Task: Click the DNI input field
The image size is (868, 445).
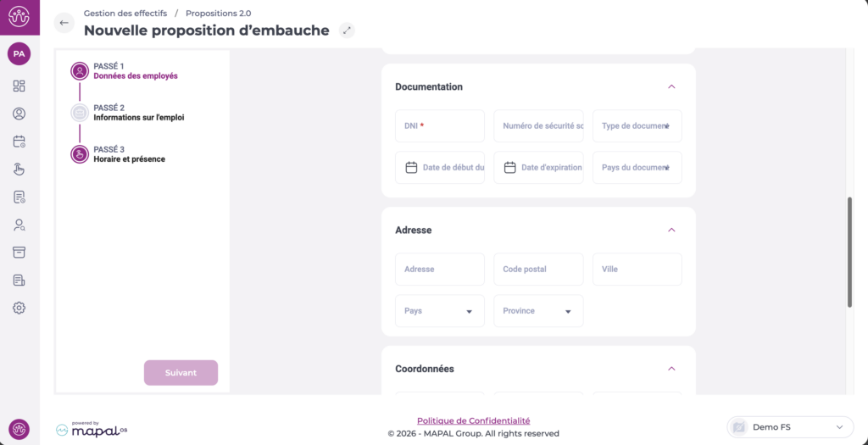Action: pyautogui.click(x=440, y=125)
